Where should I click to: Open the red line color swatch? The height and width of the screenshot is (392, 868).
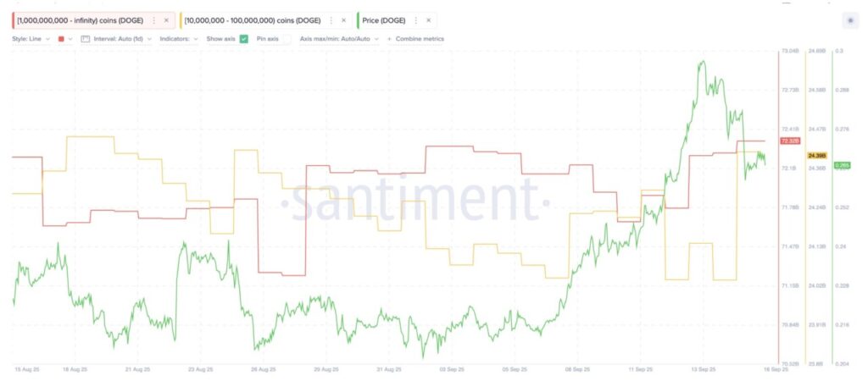click(x=62, y=39)
